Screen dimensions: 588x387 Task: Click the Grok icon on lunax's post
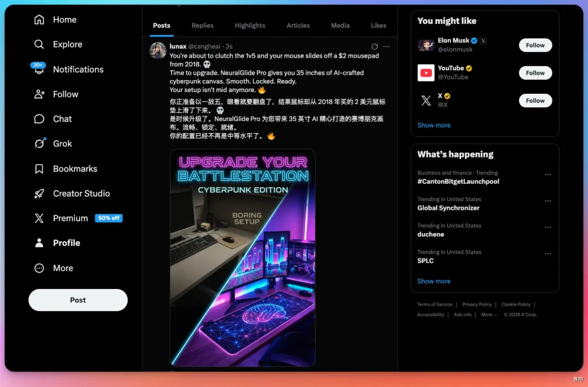375,47
